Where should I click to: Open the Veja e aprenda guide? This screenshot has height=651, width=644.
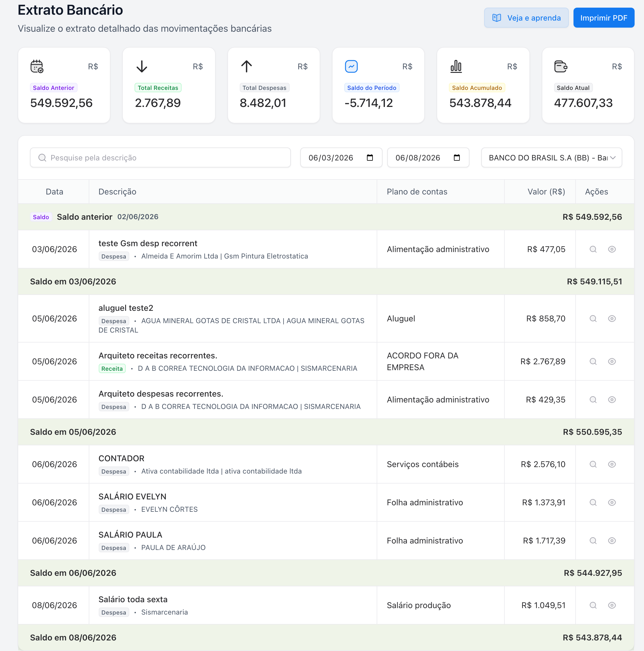[526, 18]
